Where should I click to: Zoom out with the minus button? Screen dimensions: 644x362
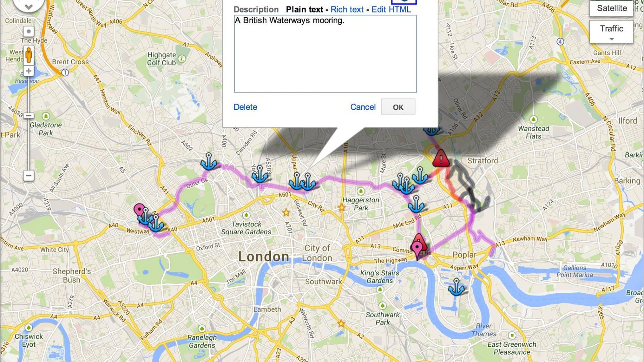[x=29, y=176]
